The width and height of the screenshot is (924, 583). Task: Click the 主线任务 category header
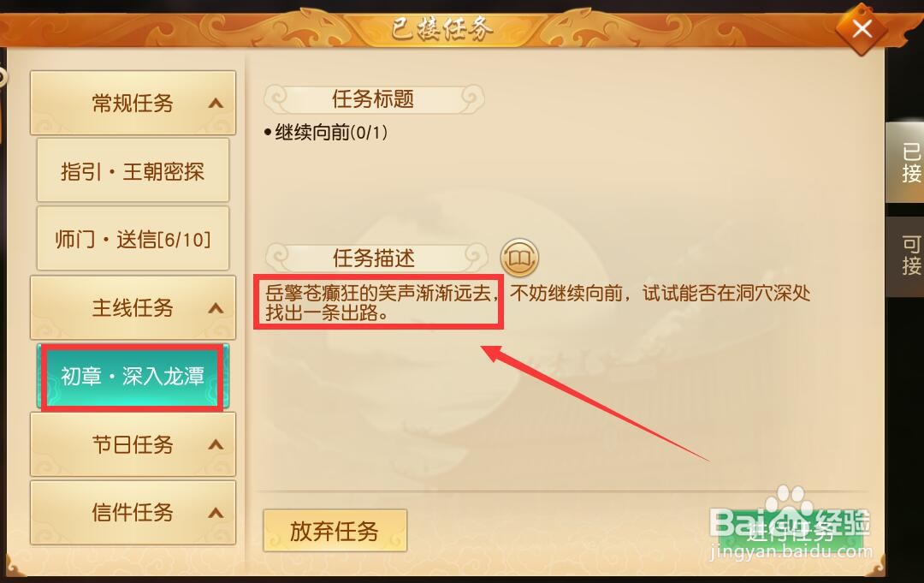(133, 307)
